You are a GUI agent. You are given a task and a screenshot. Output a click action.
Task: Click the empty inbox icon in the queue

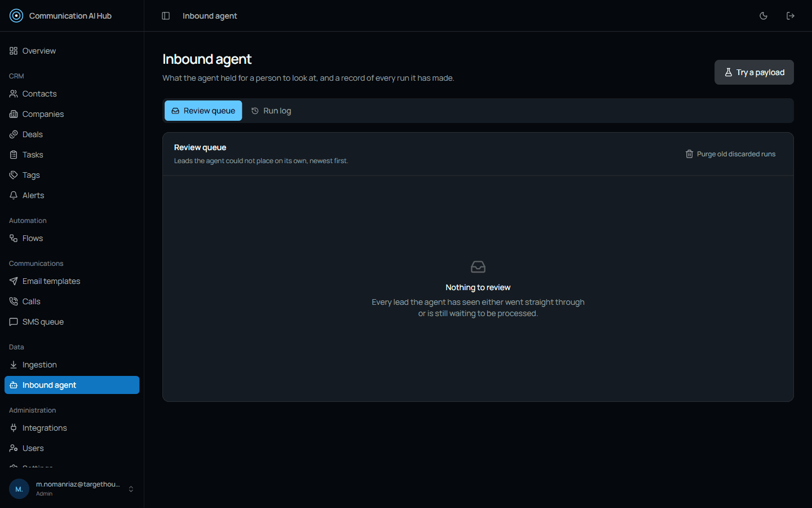[x=478, y=266]
